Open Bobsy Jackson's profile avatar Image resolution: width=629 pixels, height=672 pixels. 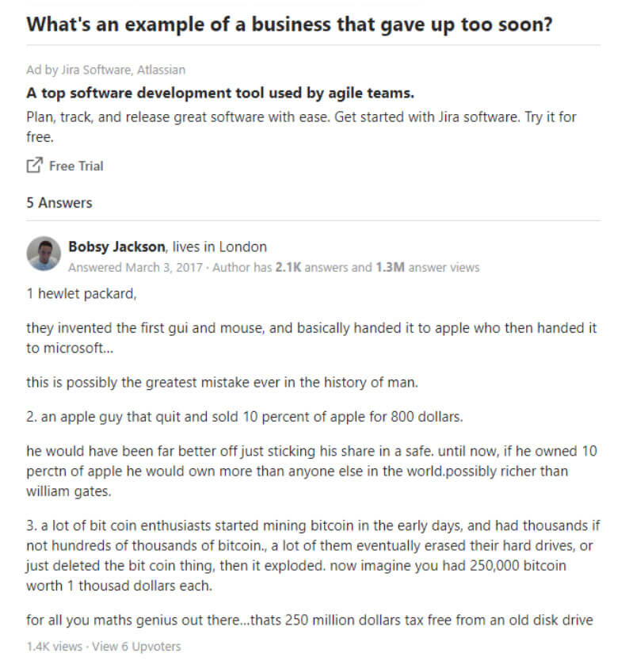tap(44, 254)
